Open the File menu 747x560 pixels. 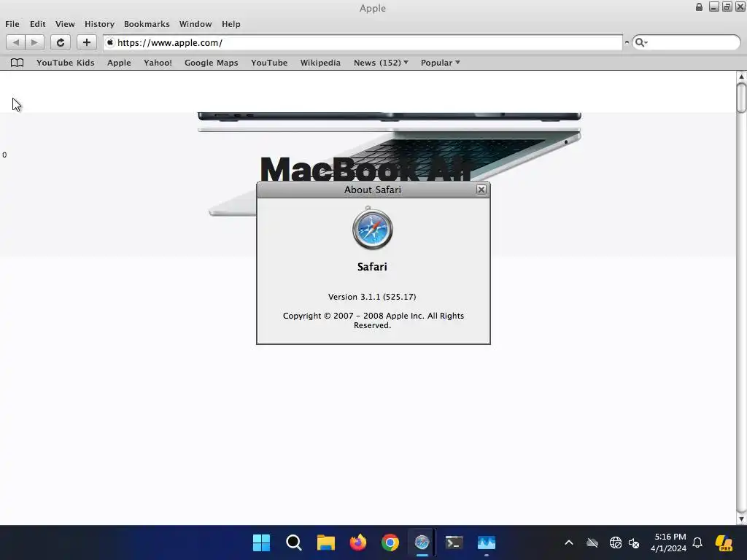point(12,24)
